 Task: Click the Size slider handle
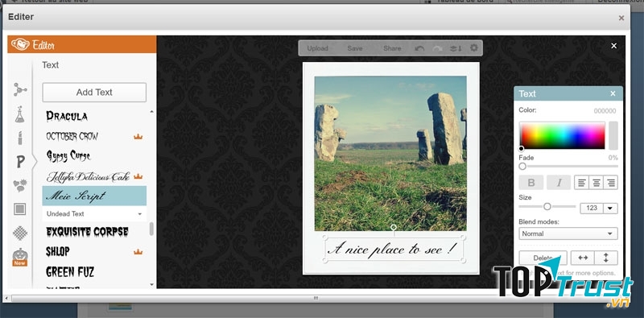[547, 206]
